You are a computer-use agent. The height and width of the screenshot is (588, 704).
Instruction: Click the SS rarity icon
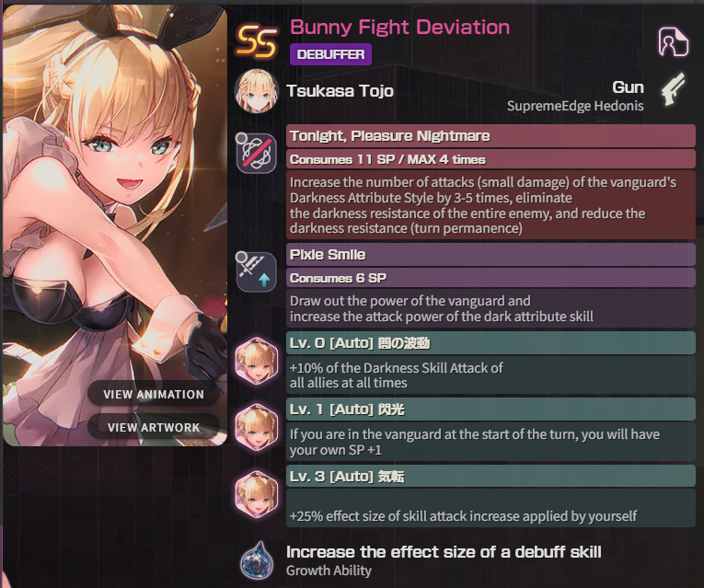(257, 42)
